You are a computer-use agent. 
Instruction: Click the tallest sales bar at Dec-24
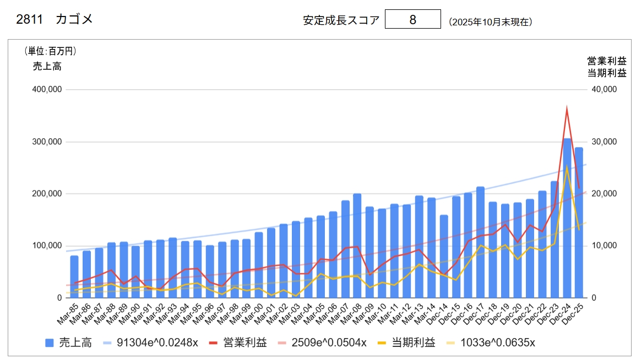(567, 220)
